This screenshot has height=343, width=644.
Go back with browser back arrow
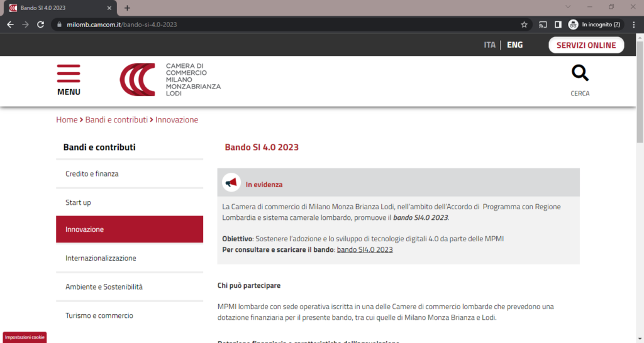(x=10, y=24)
